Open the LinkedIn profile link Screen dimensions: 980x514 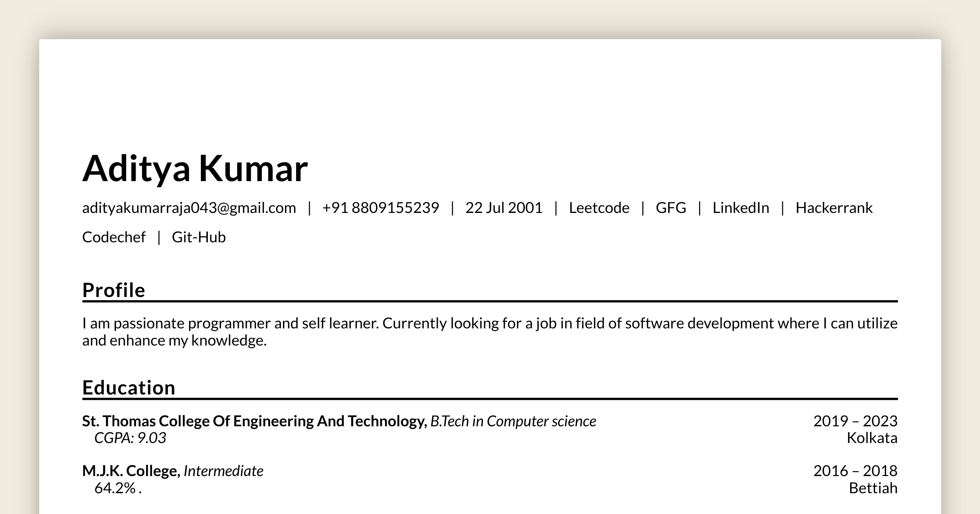tap(741, 208)
